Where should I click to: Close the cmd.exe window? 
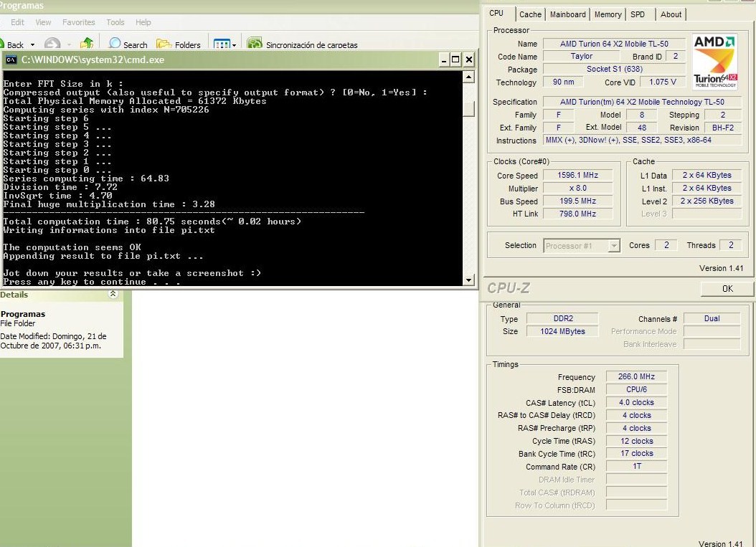[468, 60]
